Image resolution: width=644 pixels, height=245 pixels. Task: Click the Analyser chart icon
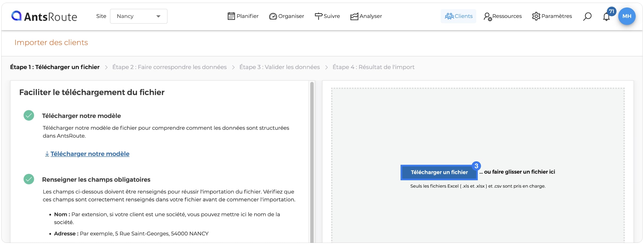point(354,16)
